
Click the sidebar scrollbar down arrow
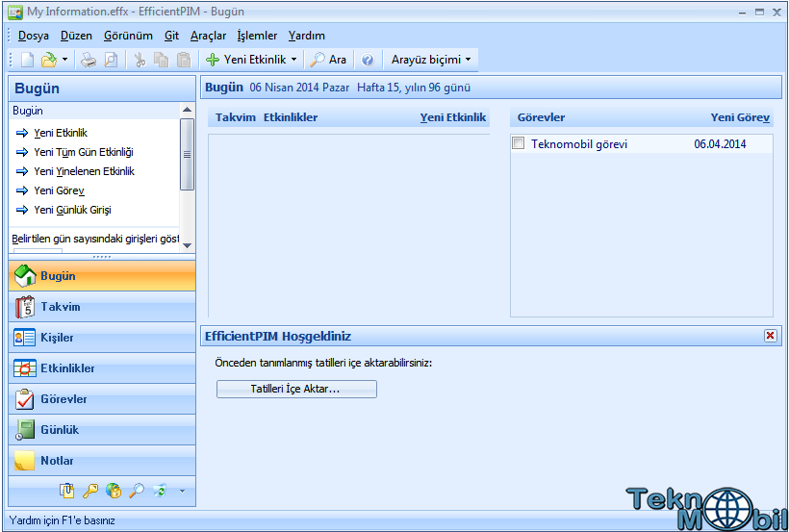(188, 245)
